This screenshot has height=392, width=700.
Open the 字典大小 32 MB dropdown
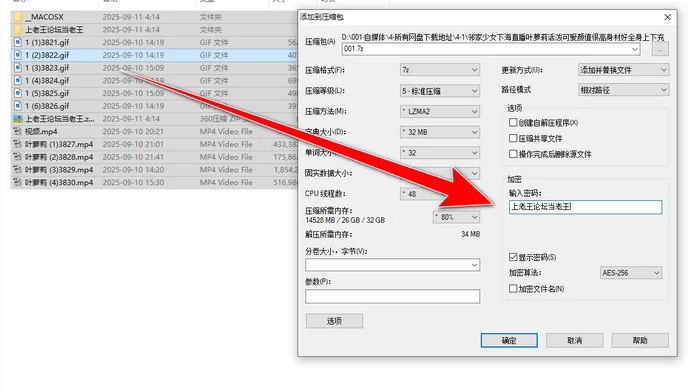point(440,132)
